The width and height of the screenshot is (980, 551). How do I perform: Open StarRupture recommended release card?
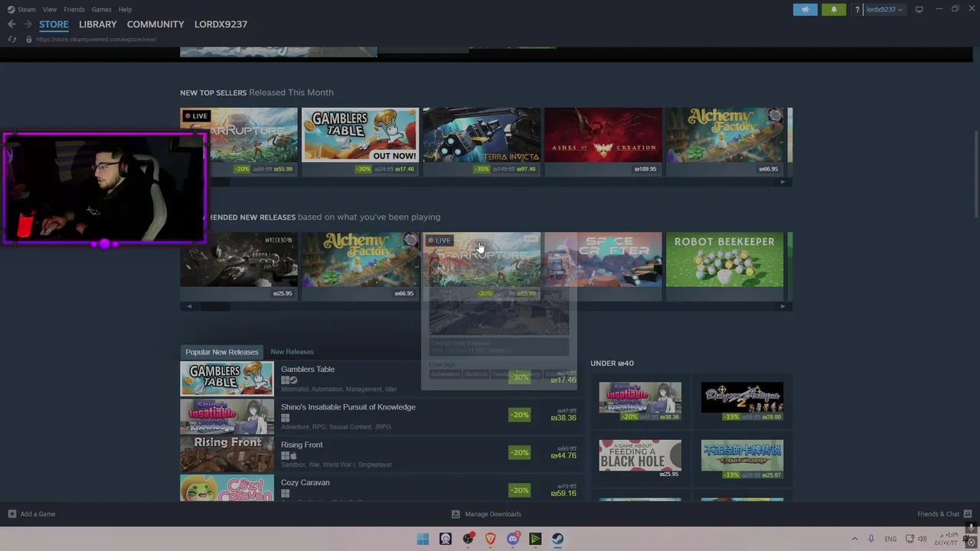coord(482,266)
